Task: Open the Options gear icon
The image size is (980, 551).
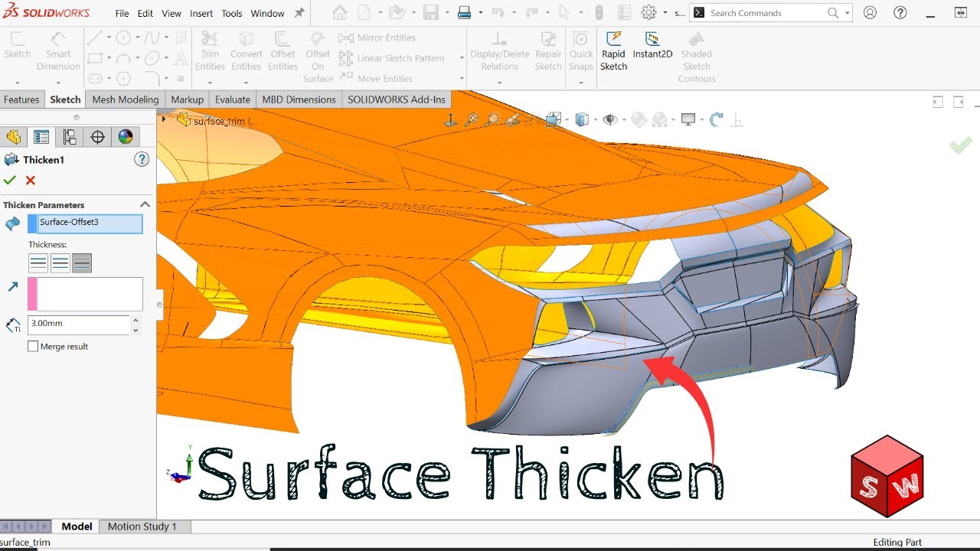Action: tap(649, 12)
